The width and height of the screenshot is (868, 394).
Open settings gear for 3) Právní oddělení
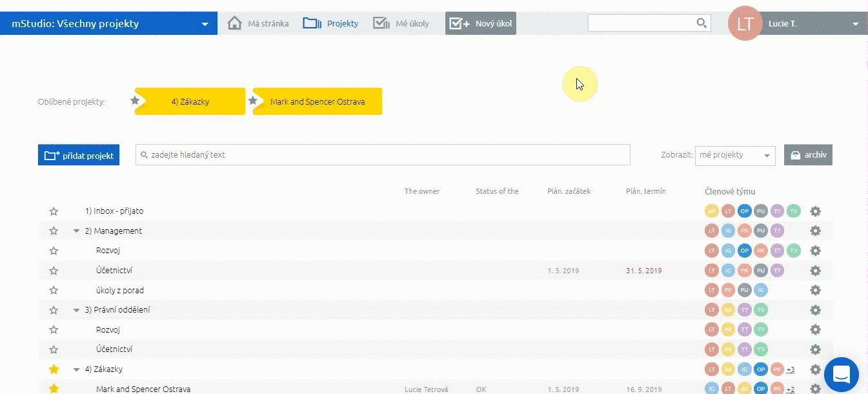point(815,310)
